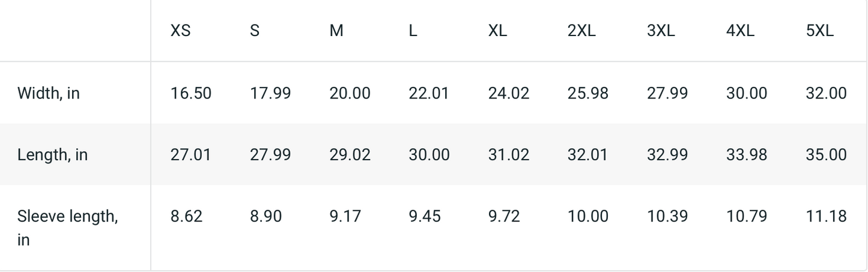
Task: Click the 5XL size column header
Action: 820,31
